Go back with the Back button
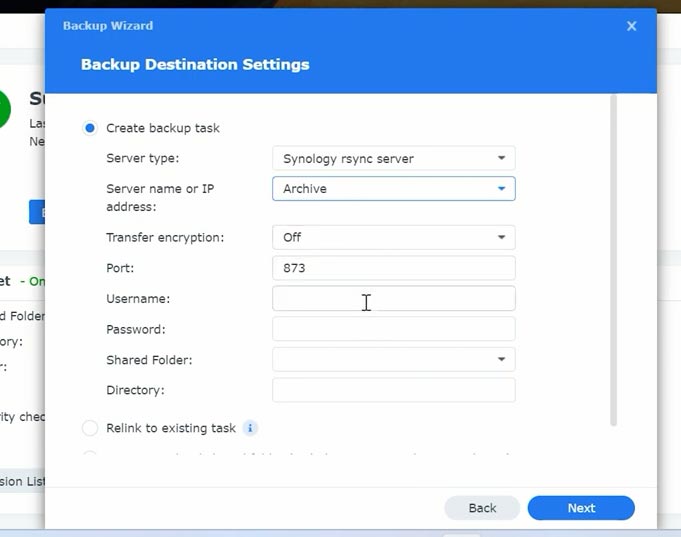The image size is (681, 537). point(482,508)
